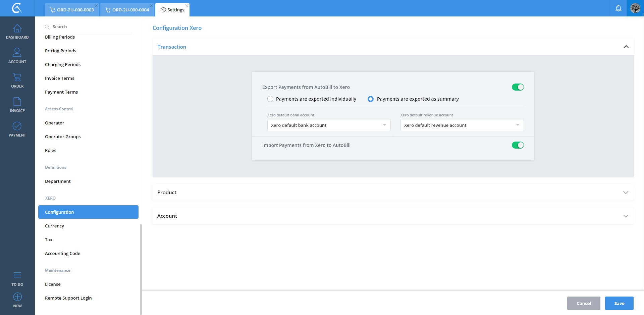644x315 pixels.
Task: Switch to the ORD-2U-000-0003 tab
Action: [72, 10]
